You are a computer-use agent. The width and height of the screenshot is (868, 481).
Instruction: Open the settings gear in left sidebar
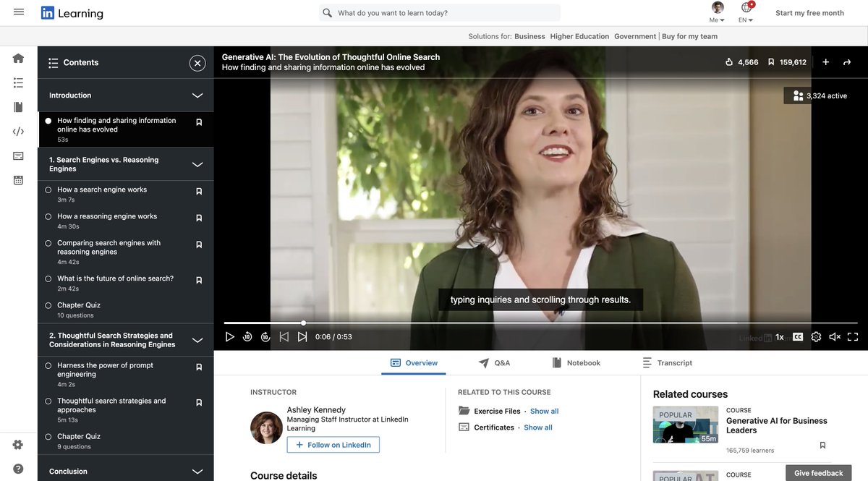(x=18, y=445)
